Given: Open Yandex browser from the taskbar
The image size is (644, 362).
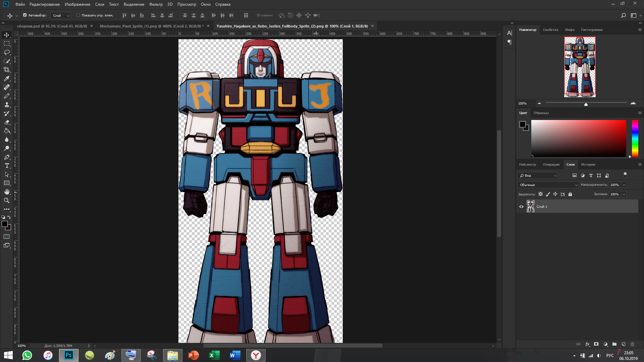Looking at the screenshot, I should click(256, 355).
